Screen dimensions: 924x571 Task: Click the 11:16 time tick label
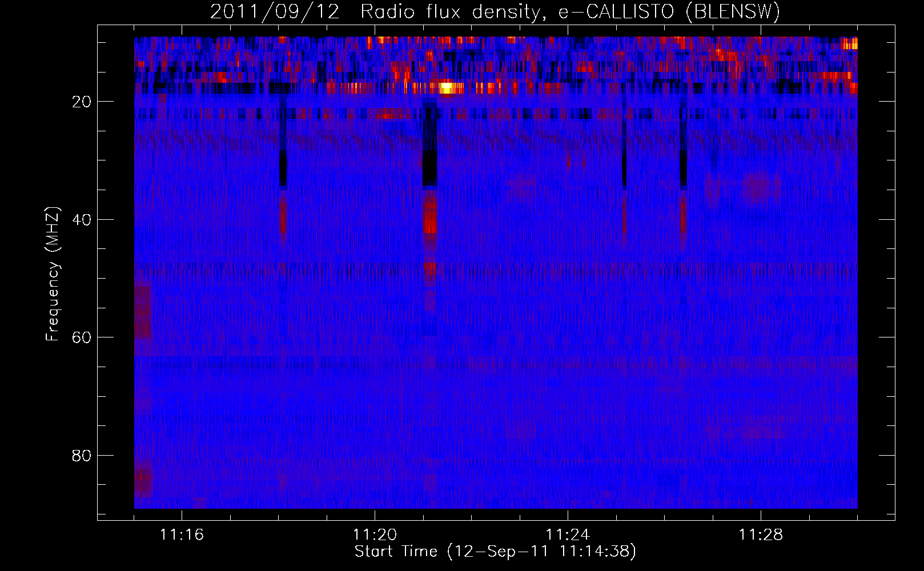(x=182, y=535)
